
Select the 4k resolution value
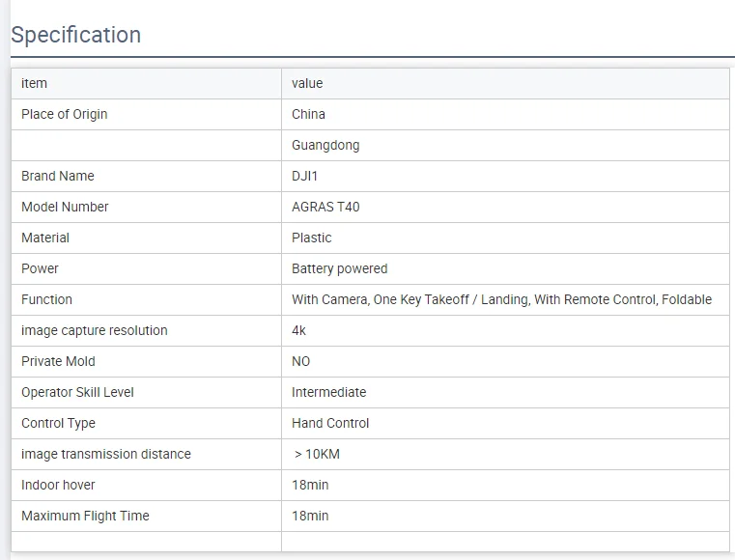pyautogui.click(x=298, y=330)
